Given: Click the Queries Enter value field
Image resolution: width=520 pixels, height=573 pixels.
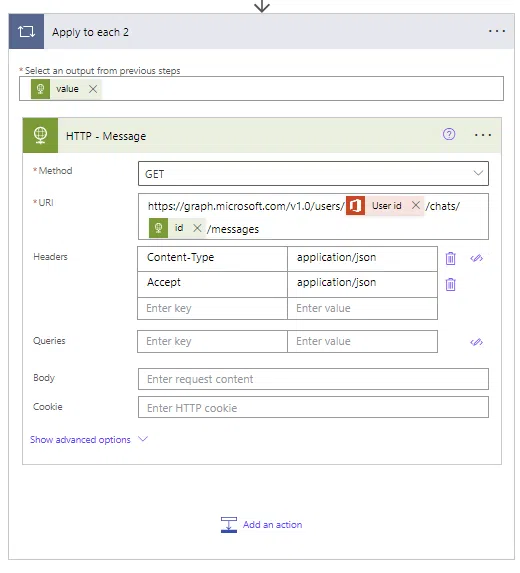Looking at the screenshot, I should click(362, 341).
